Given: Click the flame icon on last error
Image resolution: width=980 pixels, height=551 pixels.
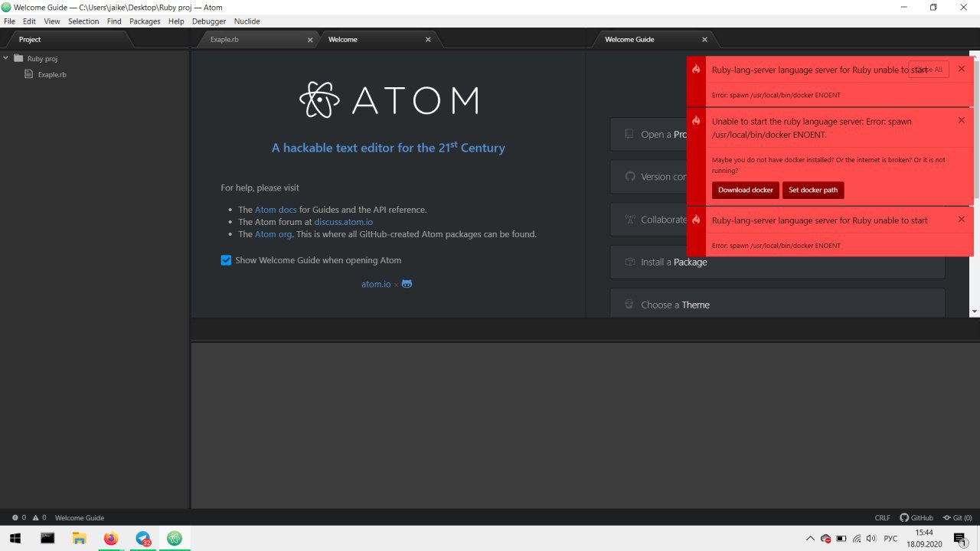Looking at the screenshot, I should click(696, 220).
